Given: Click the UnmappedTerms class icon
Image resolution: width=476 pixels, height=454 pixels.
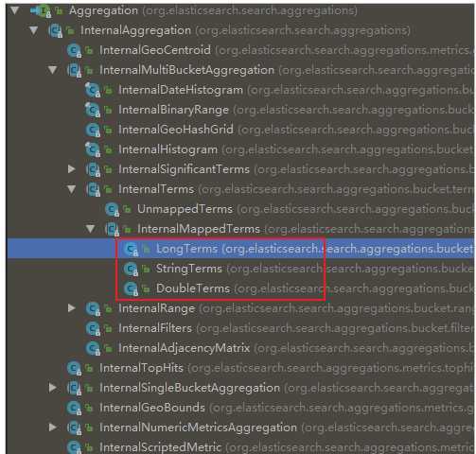Looking at the screenshot, I should (112, 210).
